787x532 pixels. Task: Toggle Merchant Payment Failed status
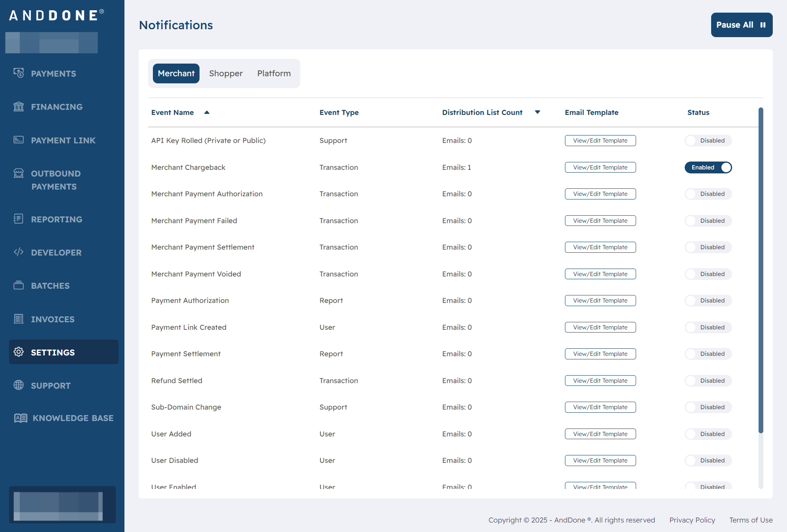(x=708, y=221)
